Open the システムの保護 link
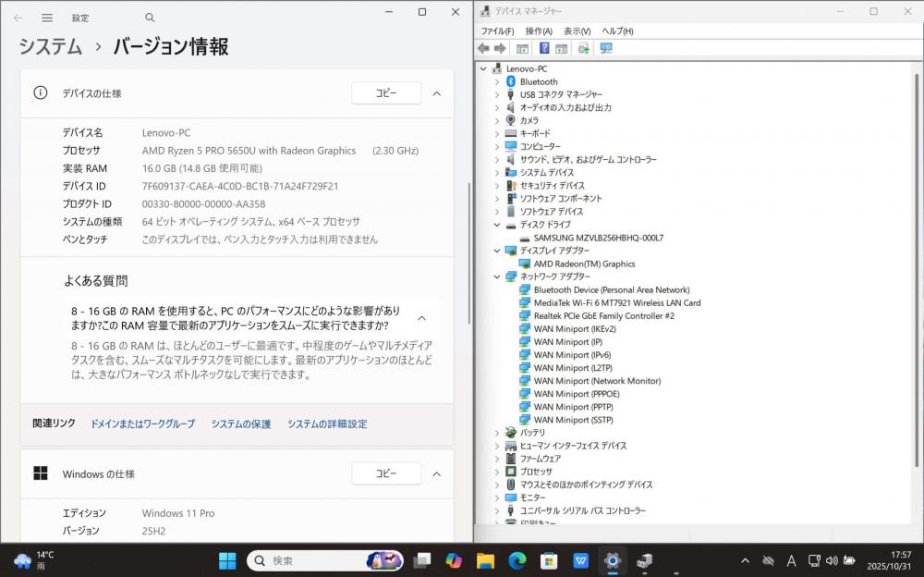Screen dimensions: 924x577 (x=241, y=424)
